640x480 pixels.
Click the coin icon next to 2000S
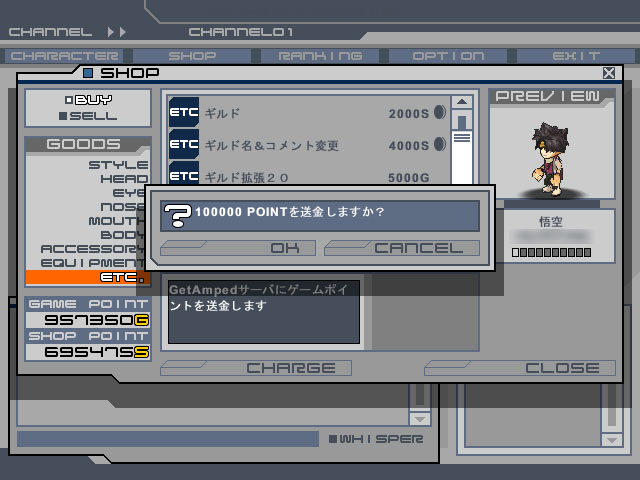(x=440, y=113)
